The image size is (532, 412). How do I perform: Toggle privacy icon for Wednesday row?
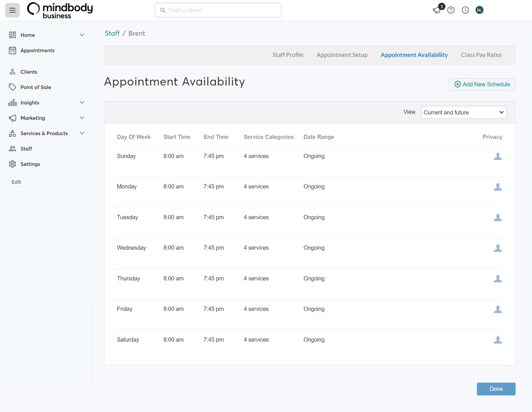tap(498, 248)
